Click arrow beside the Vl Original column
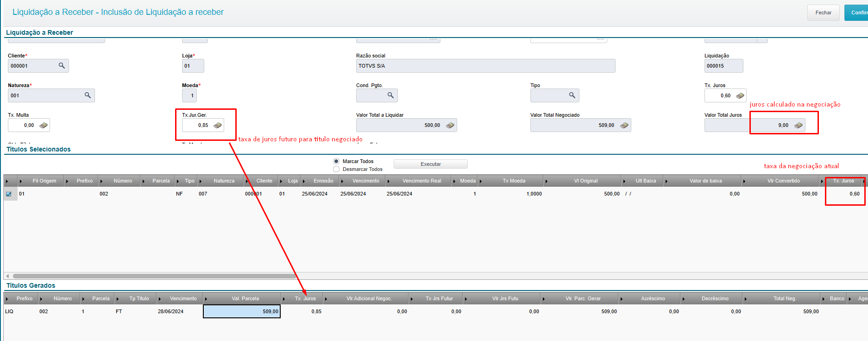This screenshot has height=341, width=868. (546, 181)
